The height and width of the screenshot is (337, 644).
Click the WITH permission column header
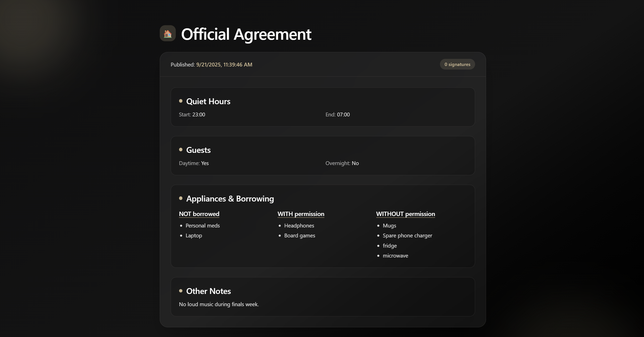[301, 214]
